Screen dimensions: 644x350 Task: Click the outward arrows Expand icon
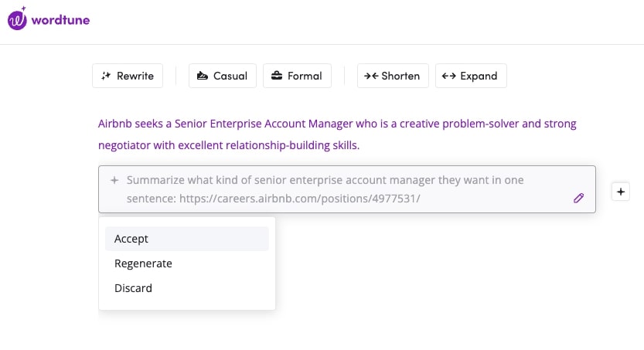[449, 76]
